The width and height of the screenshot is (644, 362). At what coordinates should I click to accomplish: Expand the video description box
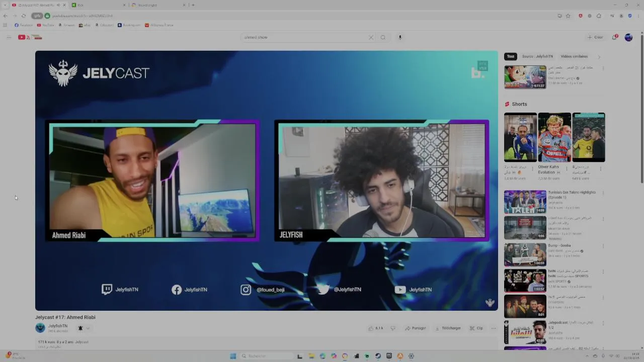pos(267,344)
